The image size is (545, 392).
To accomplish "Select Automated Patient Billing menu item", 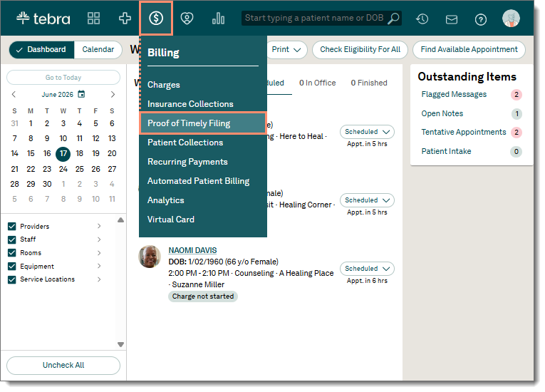I will click(203, 181).
